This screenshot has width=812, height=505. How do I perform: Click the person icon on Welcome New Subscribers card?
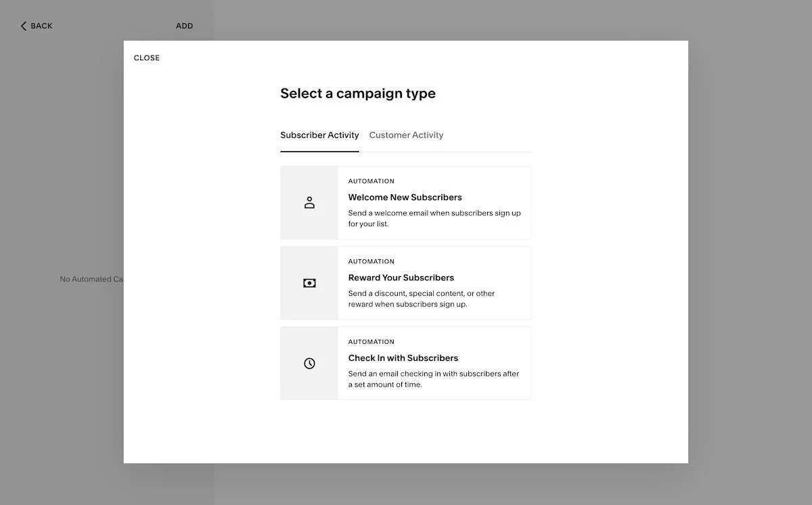pos(309,202)
